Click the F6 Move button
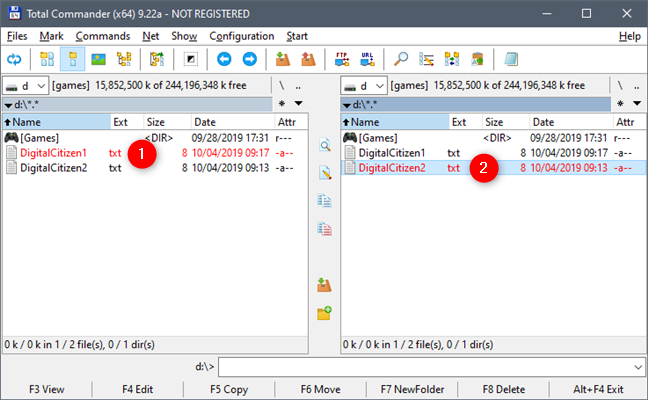The height and width of the screenshot is (400, 648). tap(321, 389)
